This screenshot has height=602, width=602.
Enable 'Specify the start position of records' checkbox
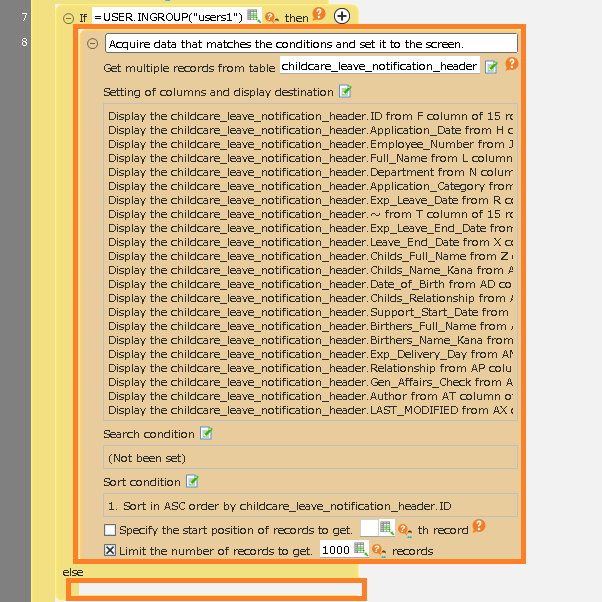[110, 530]
